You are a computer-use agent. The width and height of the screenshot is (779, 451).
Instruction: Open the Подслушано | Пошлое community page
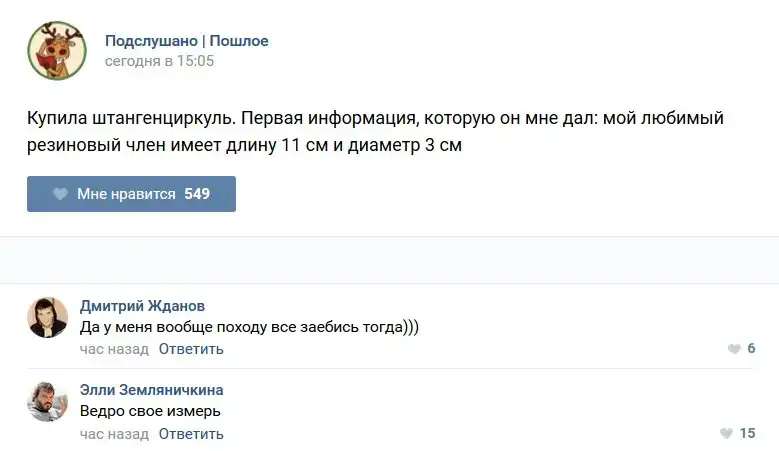tap(187, 41)
